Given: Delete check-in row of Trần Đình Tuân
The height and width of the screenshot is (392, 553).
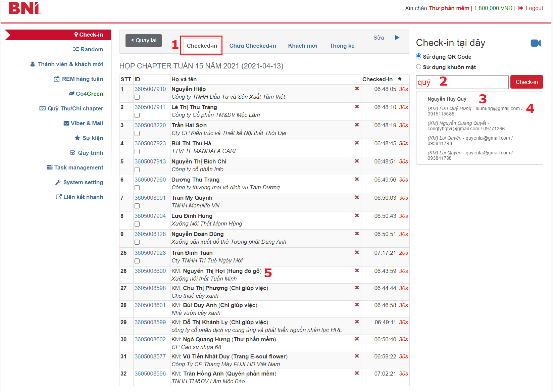Looking at the screenshot, I should coord(357,252).
